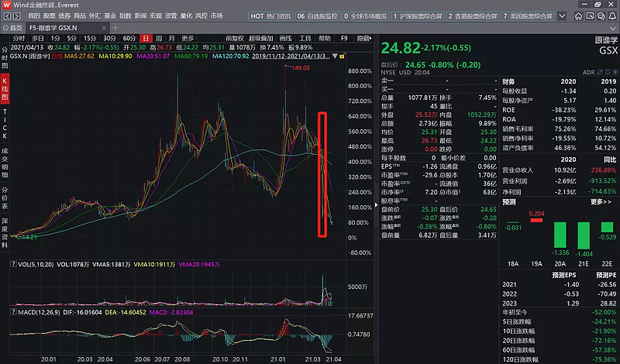Image resolution: width=620 pixels, height=364 pixels.
Task: Open the 分时图 sidebar tab
Action: 5,57
